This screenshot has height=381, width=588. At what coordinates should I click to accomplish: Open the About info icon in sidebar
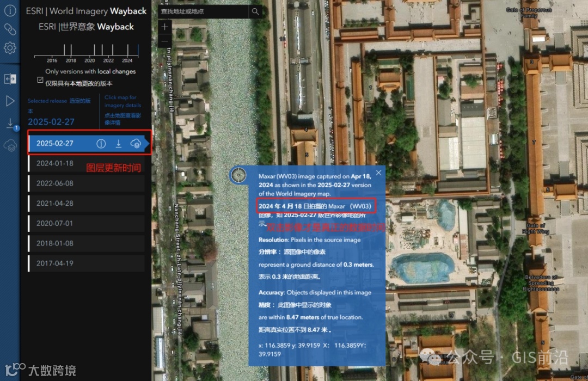click(x=10, y=10)
